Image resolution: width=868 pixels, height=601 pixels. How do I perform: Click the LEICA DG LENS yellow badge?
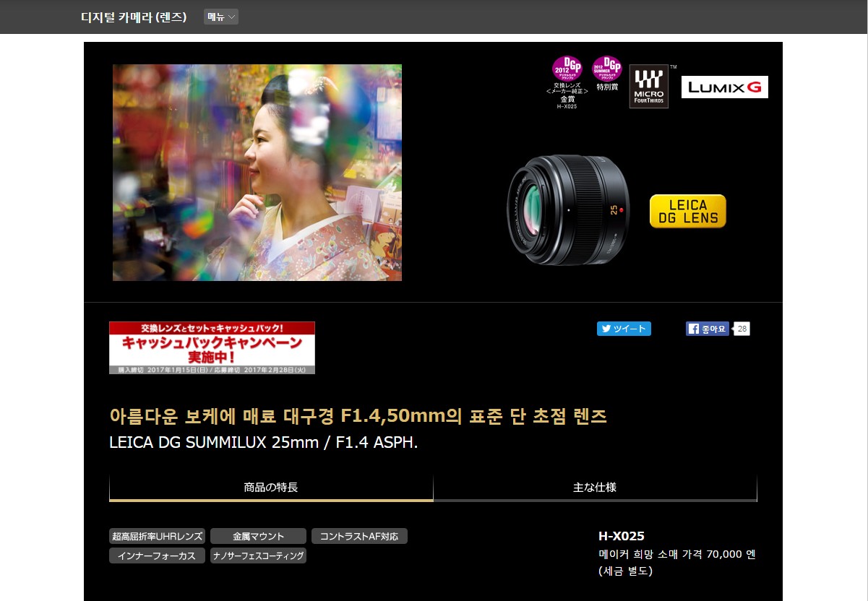pyautogui.click(x=687, y=211)
